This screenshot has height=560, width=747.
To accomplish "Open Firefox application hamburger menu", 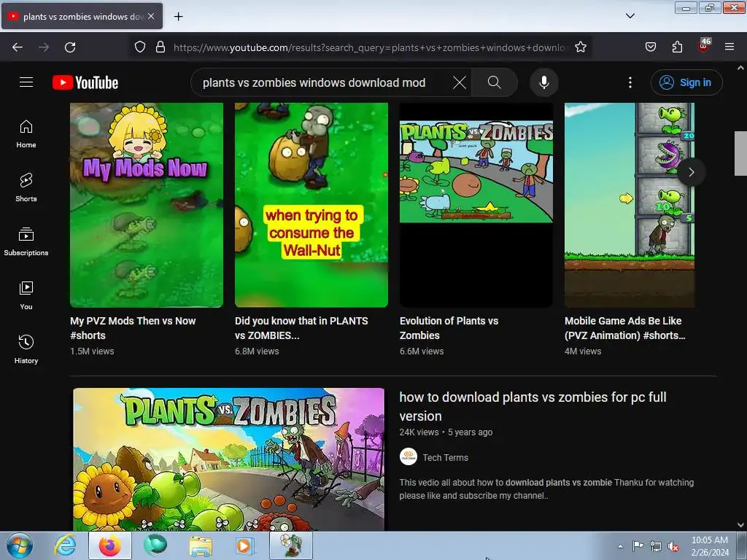I will tap(729, 47).
